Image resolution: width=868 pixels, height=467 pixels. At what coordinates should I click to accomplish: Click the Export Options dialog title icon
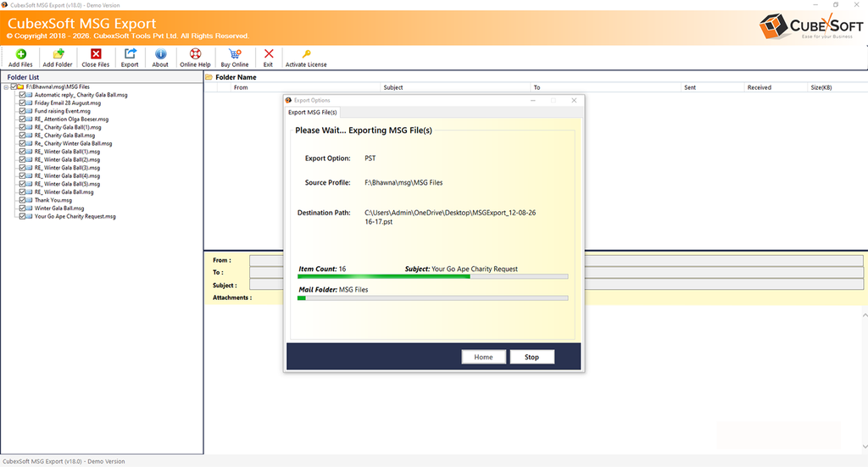(x=288, y=100)
